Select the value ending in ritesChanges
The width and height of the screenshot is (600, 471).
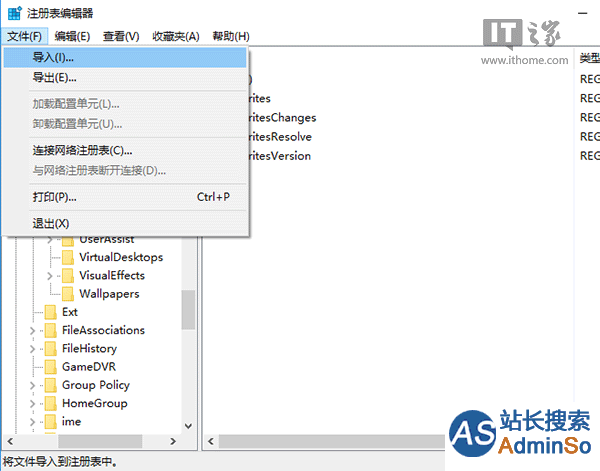click(x=282, y=117)
